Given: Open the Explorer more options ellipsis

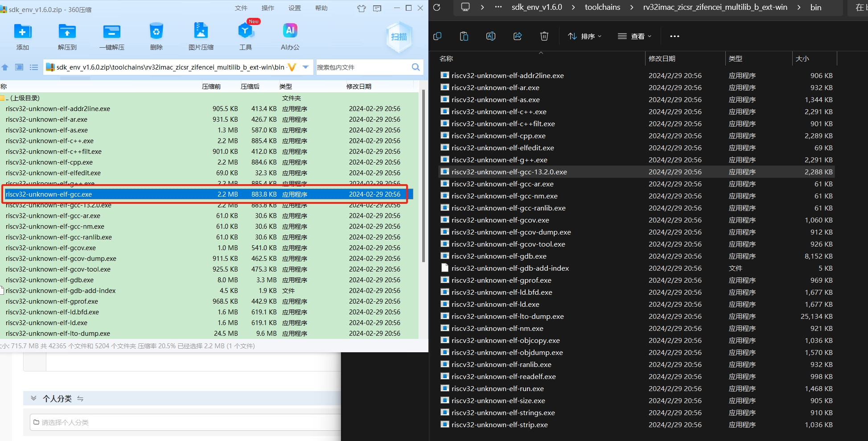Looking at the screenshot, I should [675, 36].
